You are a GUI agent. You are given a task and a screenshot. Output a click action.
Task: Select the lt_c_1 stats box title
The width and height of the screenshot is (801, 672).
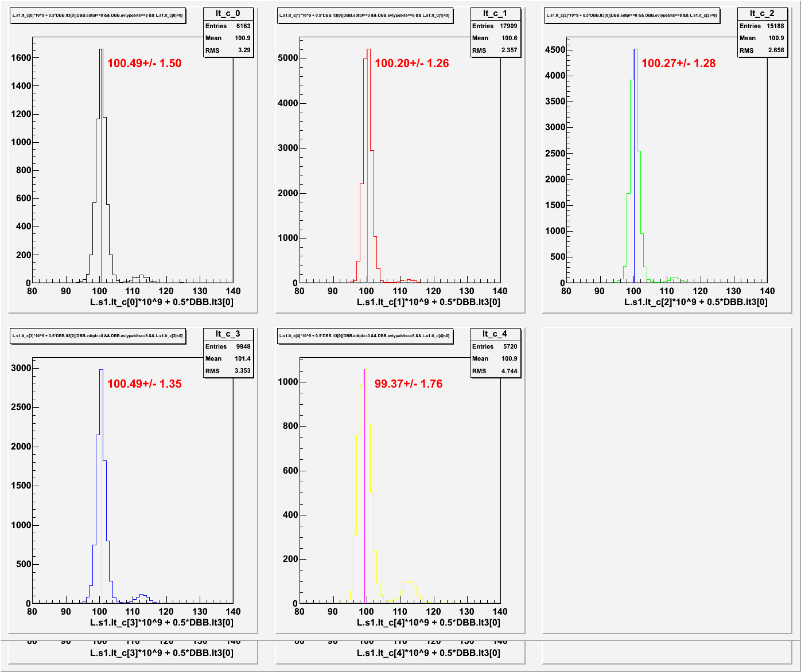[x=495, y=13]
